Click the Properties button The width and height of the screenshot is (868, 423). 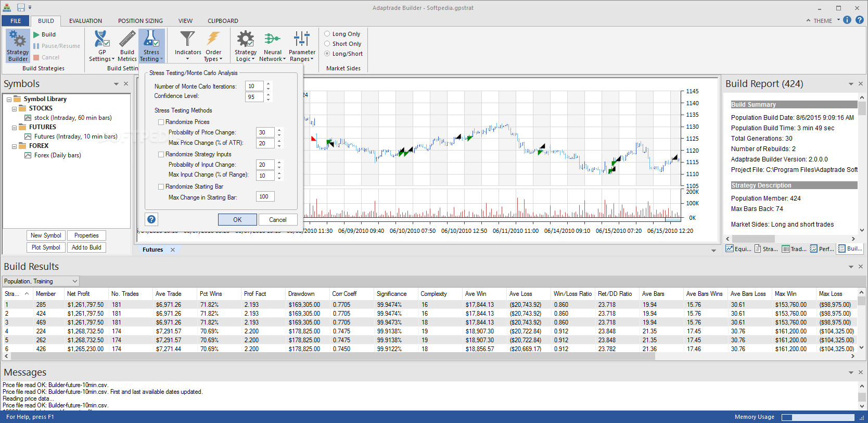86,235
